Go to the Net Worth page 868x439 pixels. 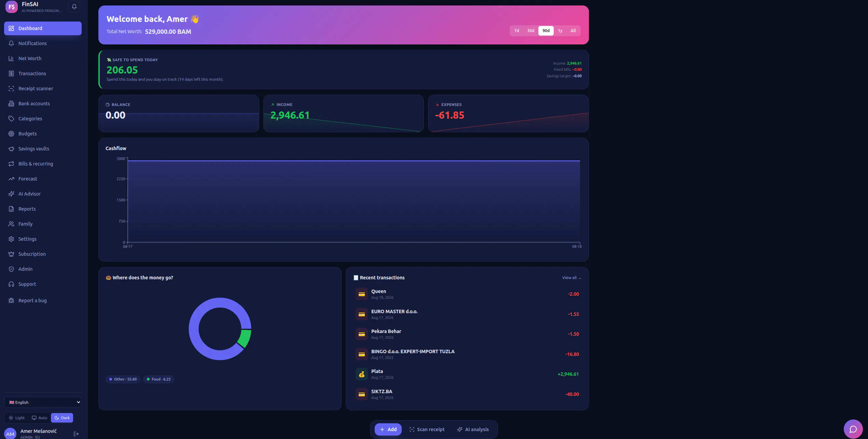[43, 58]
